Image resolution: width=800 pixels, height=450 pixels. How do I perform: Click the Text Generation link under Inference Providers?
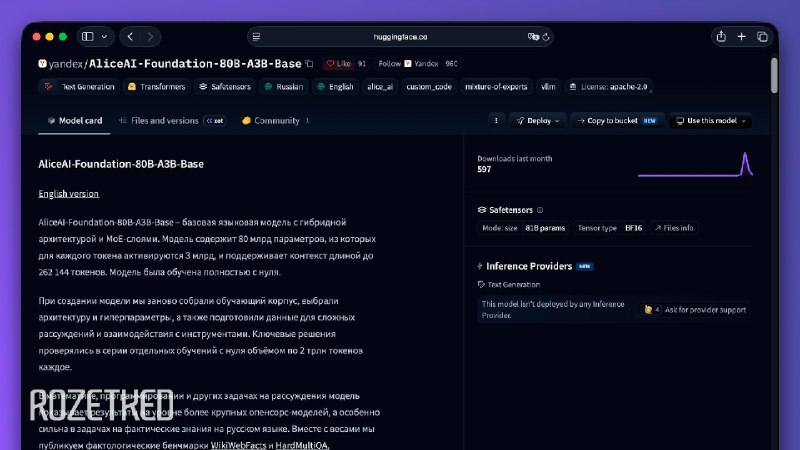(x=509, y=285)
